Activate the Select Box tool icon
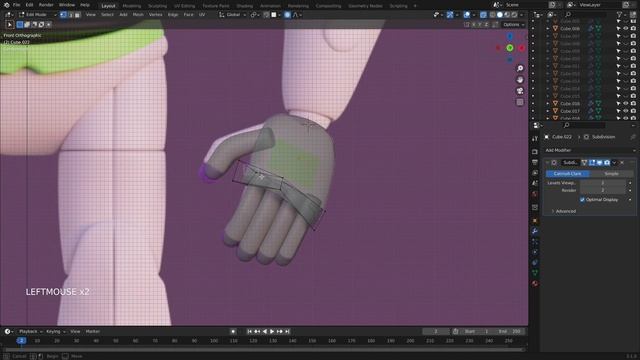The width and height of the screenshot is (640, 360). tap(10, 24)
